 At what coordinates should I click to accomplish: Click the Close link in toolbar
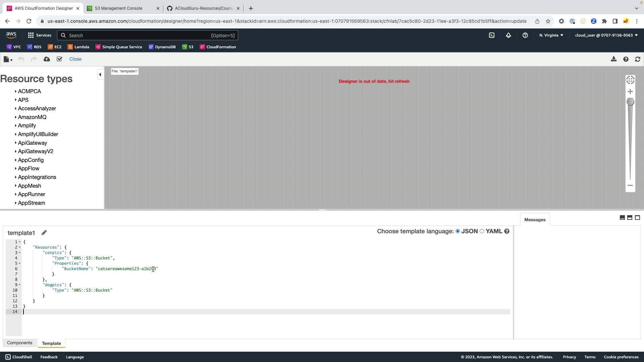click(x=75, y=59)
